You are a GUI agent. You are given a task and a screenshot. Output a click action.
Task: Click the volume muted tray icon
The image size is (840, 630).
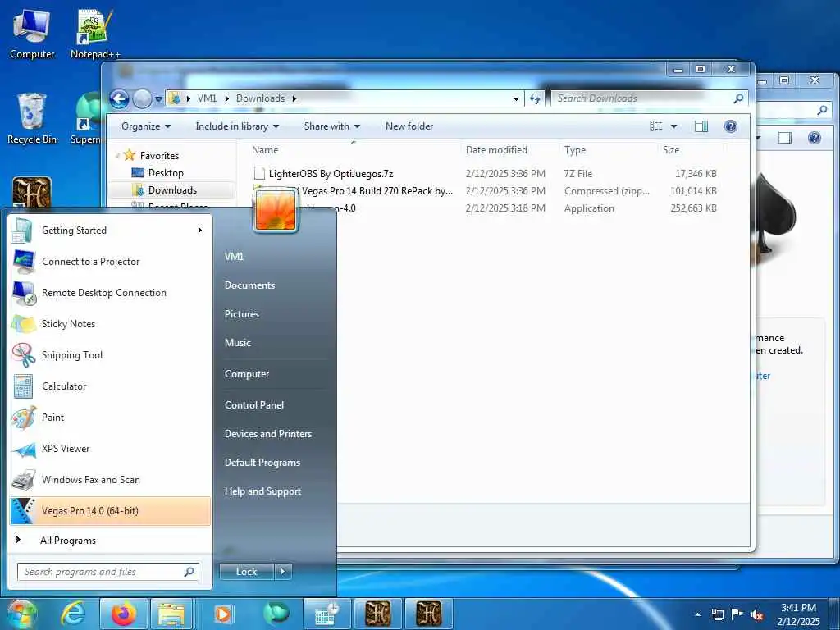757,614
